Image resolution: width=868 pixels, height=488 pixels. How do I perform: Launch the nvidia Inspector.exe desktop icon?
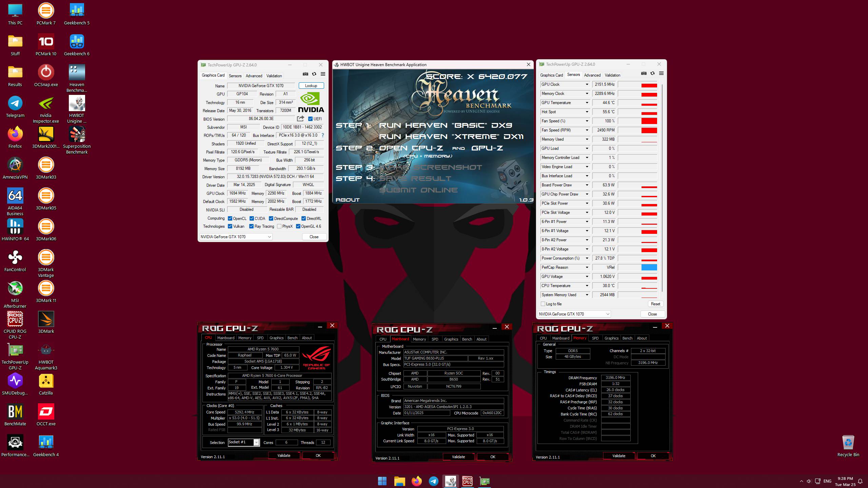click(46, 109)
